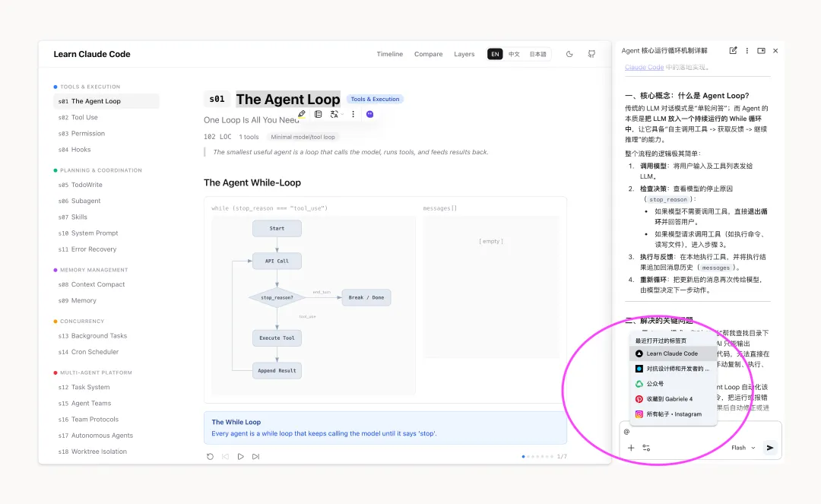
Task: Reset the while-loop animation
Action: (210, 456)
